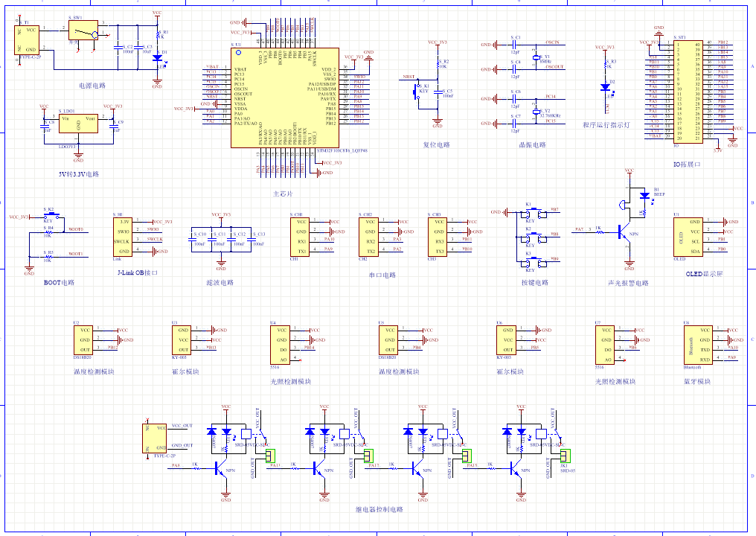The image size is (756, 536).
Task: Select the D2 run indicator LED
Action: tap(606, 87)
